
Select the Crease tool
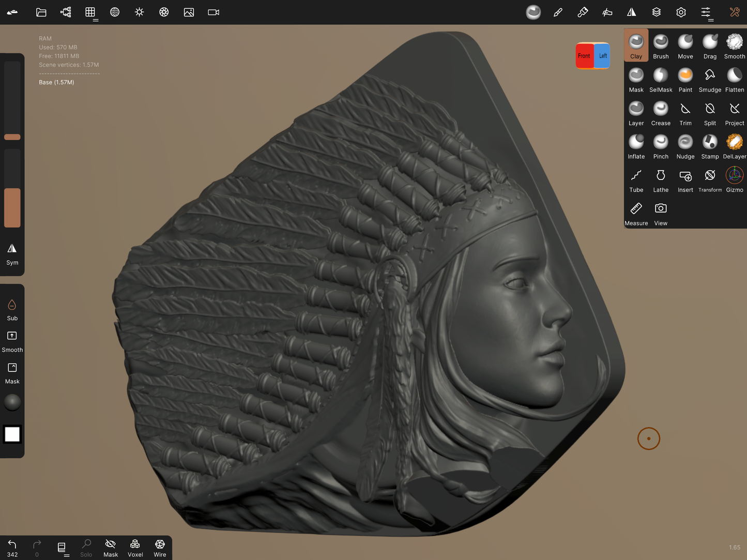pos(661,113)
